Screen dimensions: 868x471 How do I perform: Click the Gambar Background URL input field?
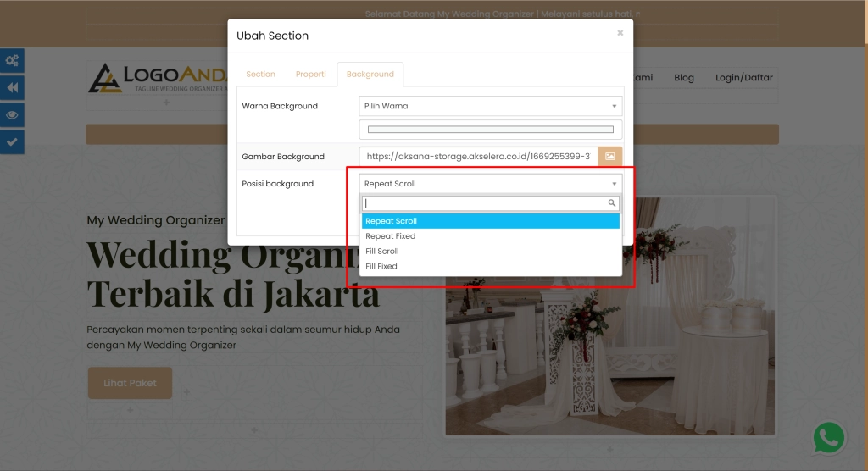click(478, 157)
